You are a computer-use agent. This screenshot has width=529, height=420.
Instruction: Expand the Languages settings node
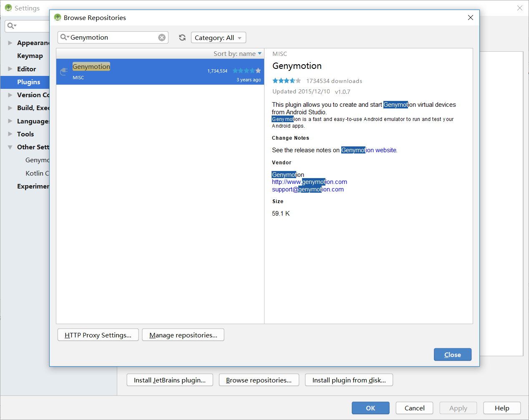click(10, 121)
